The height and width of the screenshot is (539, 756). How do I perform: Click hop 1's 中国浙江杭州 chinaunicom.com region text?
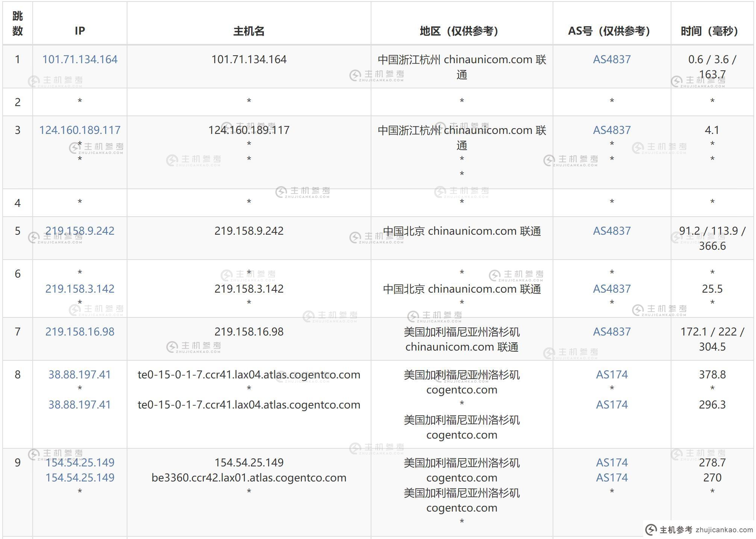tap(462, 67)
